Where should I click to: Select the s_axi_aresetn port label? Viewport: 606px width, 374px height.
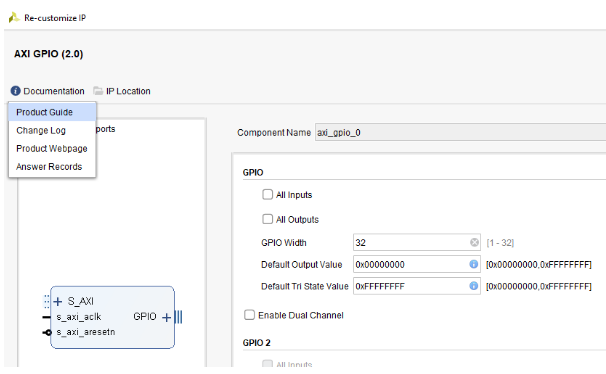pyautogui.click(x=86, y=332)
